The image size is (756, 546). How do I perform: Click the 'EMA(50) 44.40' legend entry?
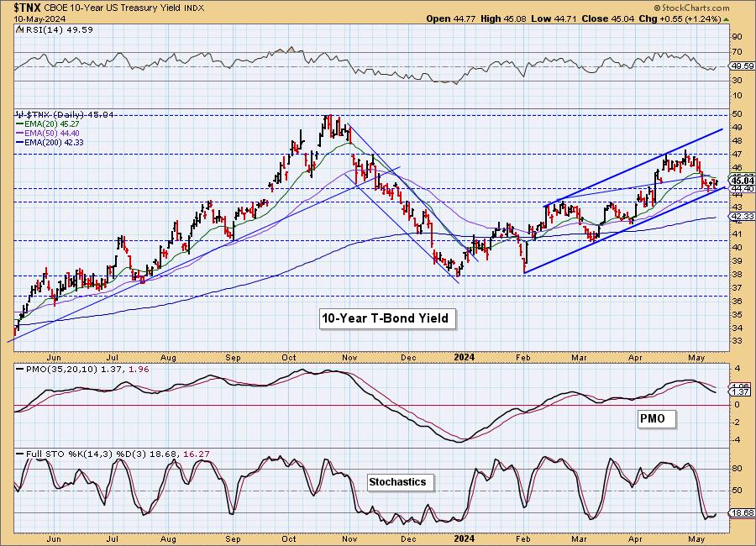[x=51, y=133]
